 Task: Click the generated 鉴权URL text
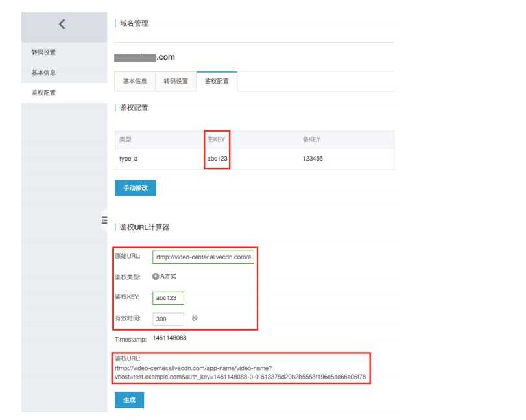click(x=240, y=373)
